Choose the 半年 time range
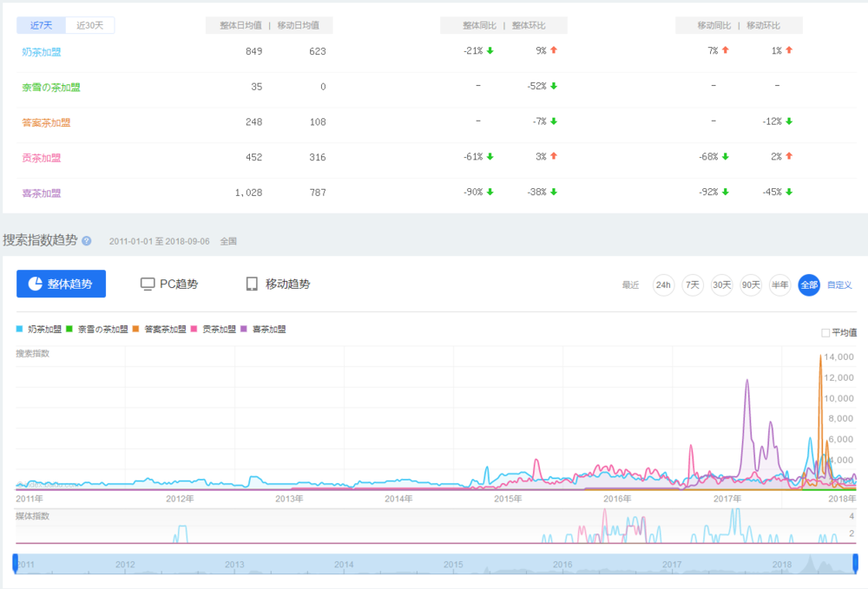Screen dimensions: 868x589 (x=780, y=285)
